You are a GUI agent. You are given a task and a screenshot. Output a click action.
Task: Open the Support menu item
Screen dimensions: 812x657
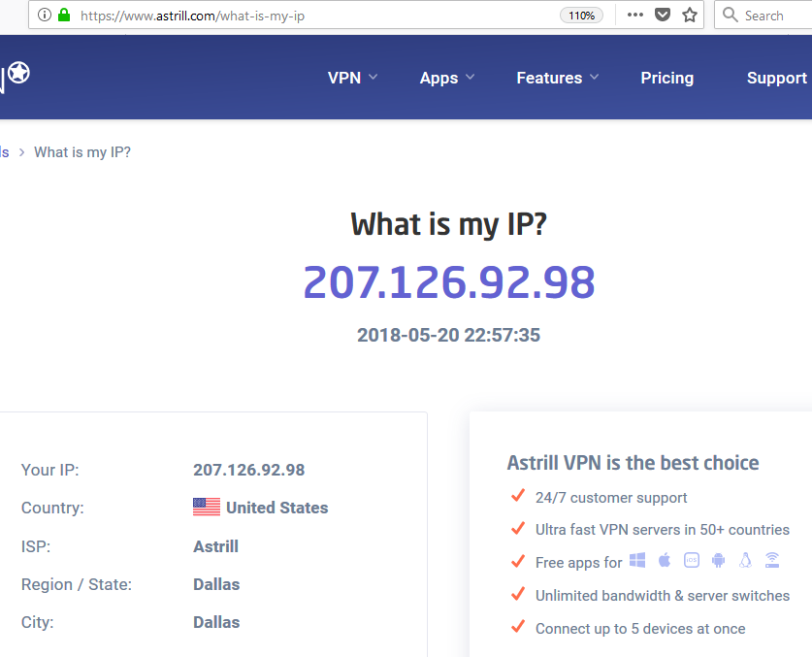777,78
